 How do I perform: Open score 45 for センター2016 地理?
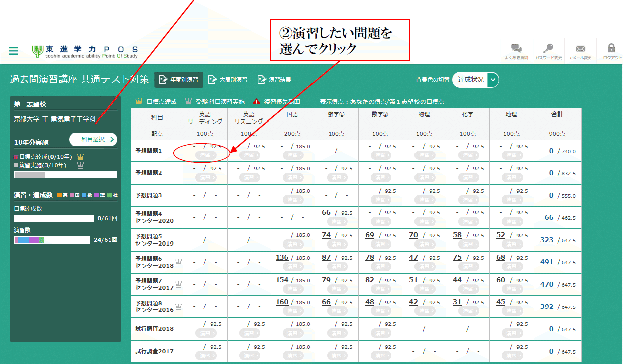click(501, 302)
